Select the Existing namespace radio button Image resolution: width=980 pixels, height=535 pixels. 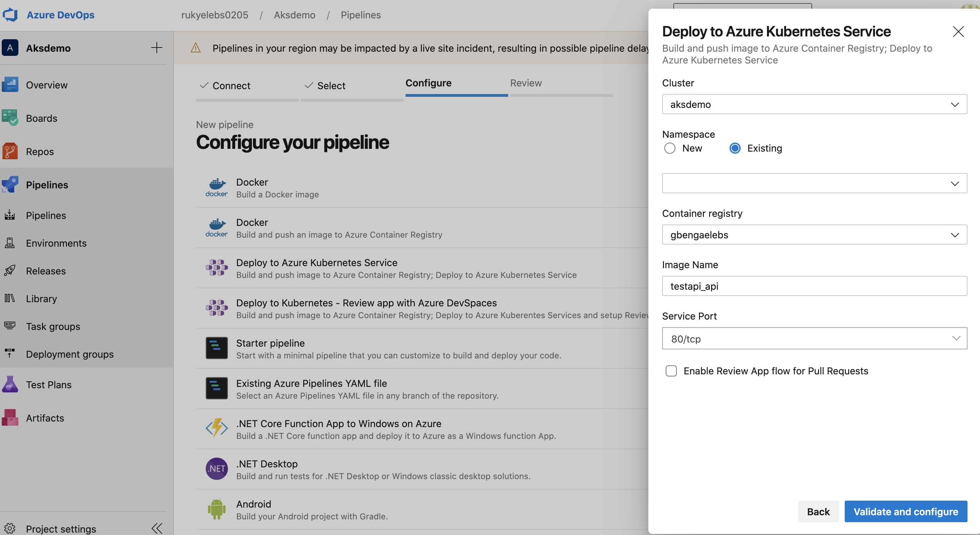tap(735, 148)
